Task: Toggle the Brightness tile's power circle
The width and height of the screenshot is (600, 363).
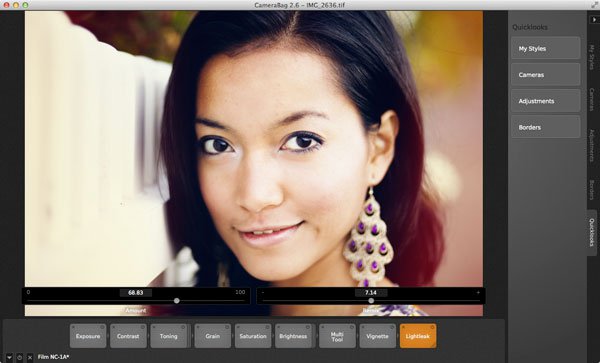Action: 308,327
